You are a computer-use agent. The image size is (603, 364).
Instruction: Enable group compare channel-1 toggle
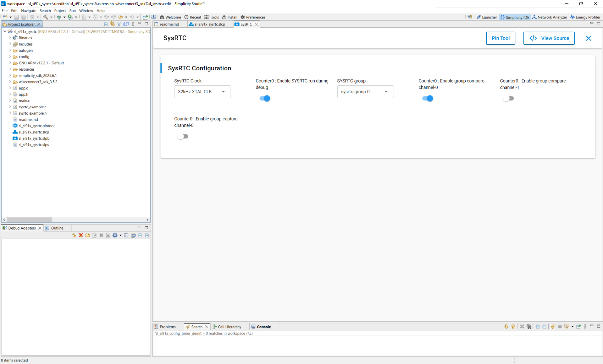(508, 99)
